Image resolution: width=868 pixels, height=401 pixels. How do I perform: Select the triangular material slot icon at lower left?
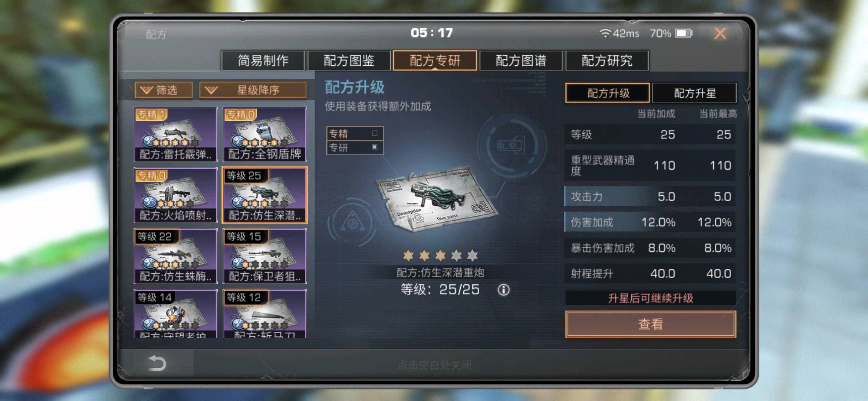pyautogui.click(x=352, y=223)
